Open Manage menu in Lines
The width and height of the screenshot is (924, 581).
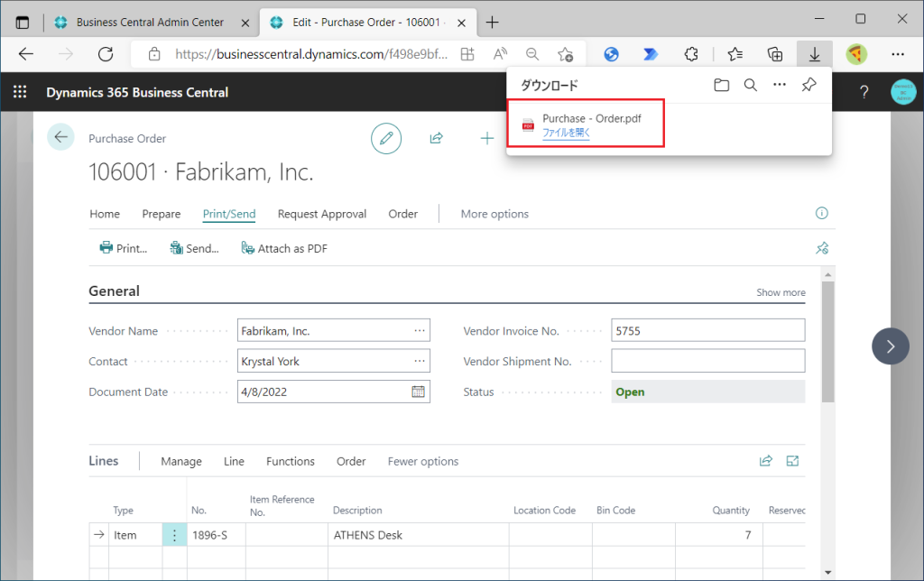180,461
